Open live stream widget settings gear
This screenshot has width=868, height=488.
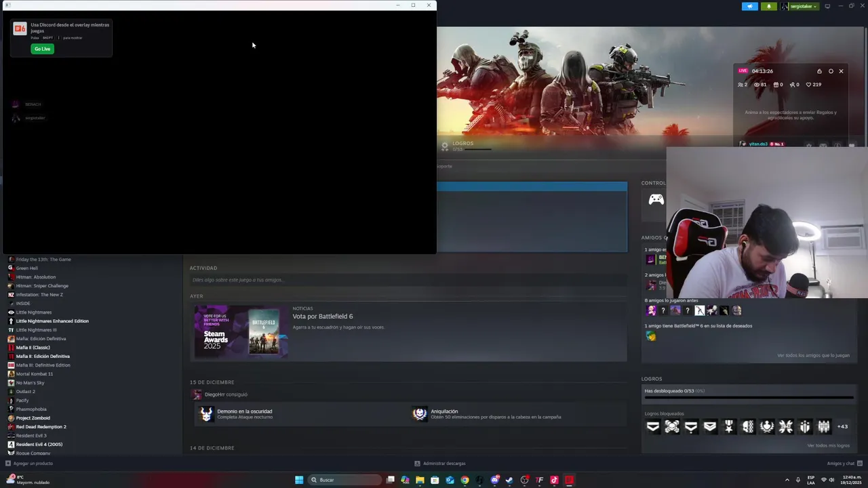[x=831, y=71]
